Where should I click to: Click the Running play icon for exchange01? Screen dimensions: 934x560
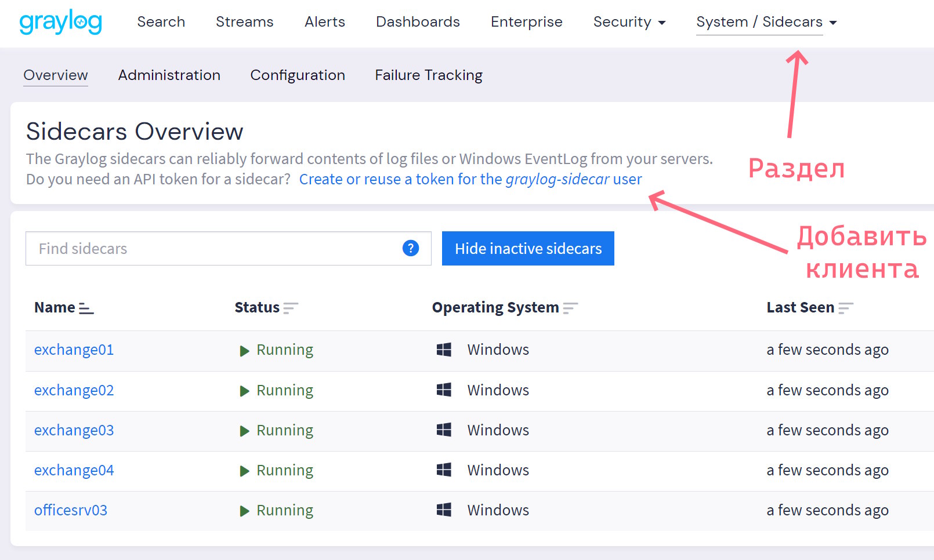[244, 351]
